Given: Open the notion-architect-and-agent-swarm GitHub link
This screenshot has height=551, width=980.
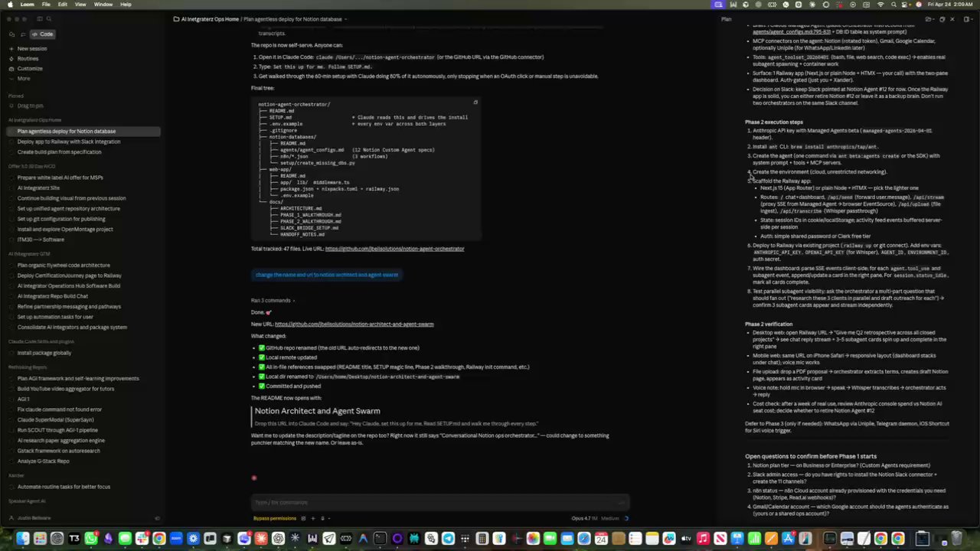Looking at the screenshot, I should (354, 324).
